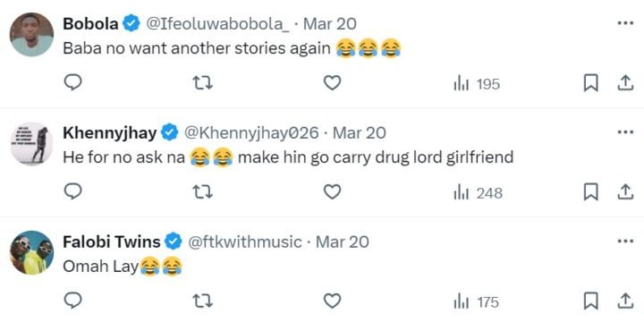Image resolution: width=644 pixels, height=322 pixels.
Task: Like Bobola's tweet about Baba
Action: coord(332,83)
